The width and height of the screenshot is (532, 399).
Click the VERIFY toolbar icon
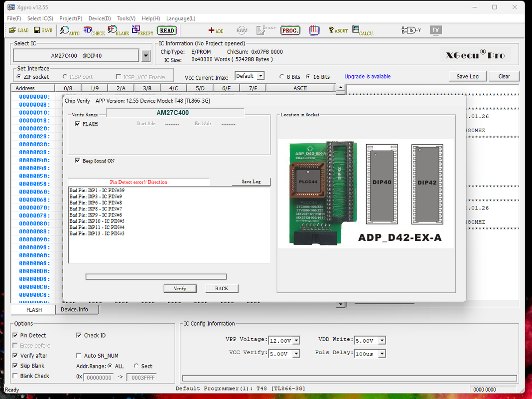coord(142,30)
